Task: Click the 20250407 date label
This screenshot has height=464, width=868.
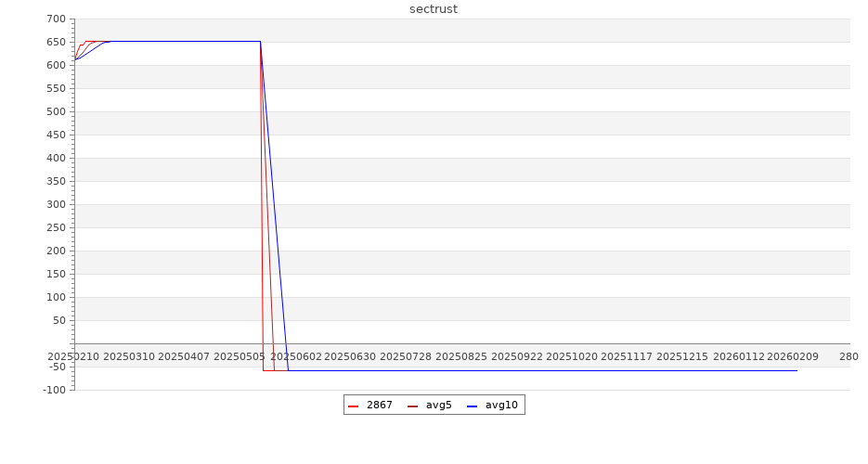Action: coord(184,356)
